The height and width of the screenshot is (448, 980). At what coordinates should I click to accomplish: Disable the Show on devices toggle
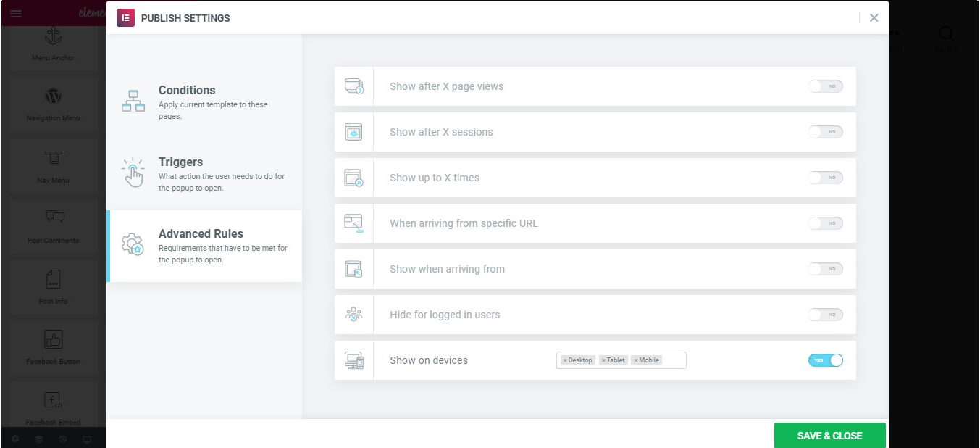[826, 360]
